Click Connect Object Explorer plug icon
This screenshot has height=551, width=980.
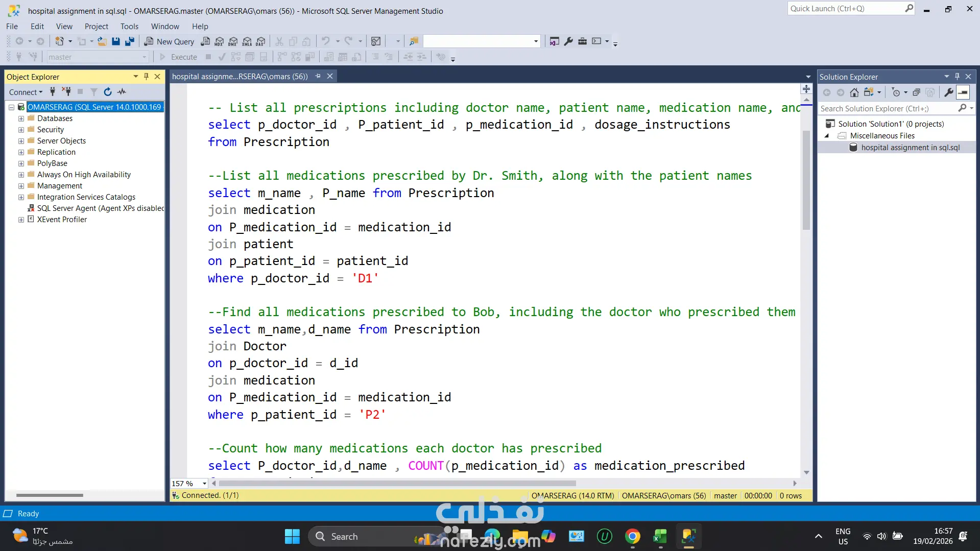[53, 92]
